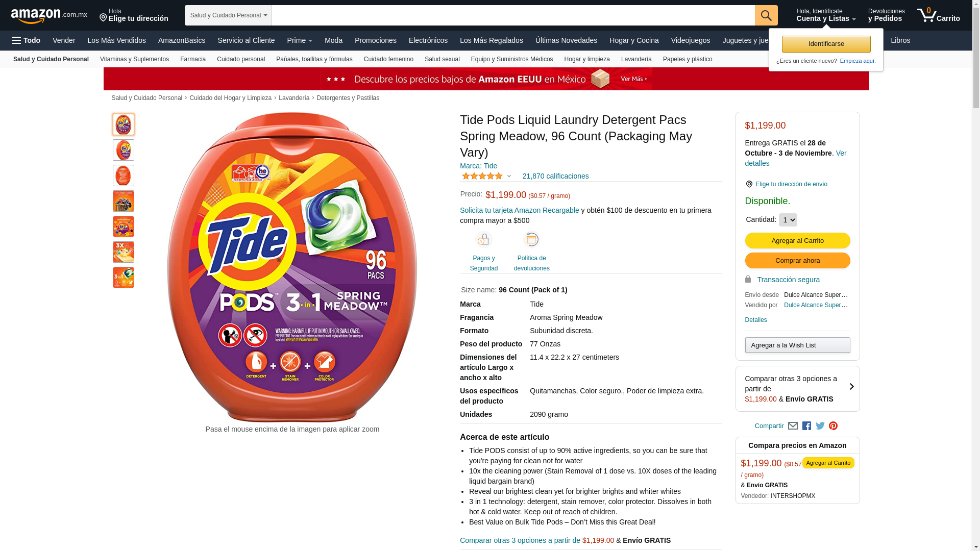Open the Cantidad quantity selector
980x551 pixels.
click(788, 220)
